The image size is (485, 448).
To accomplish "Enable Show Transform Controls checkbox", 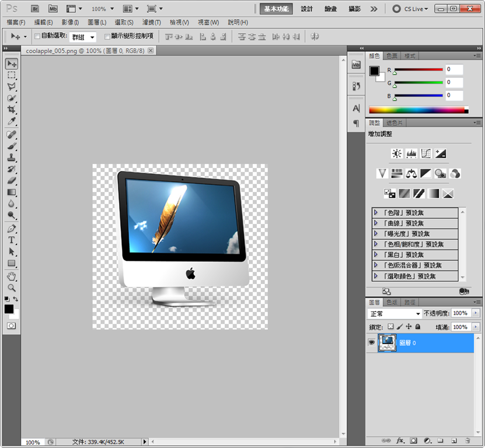I will tap(107, 37).
